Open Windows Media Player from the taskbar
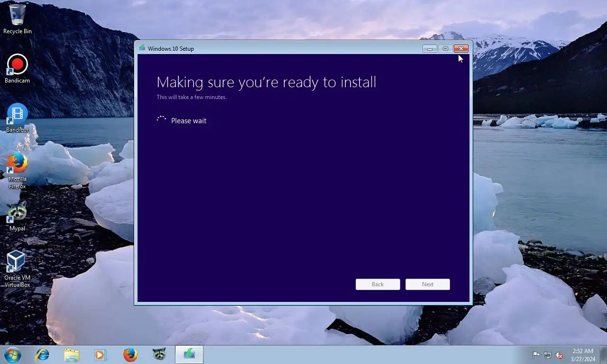This screenshot has width=607, height=364. [101, 355]
